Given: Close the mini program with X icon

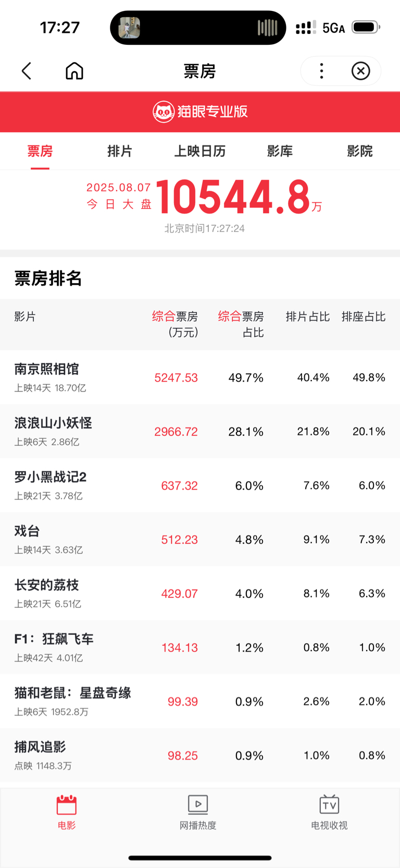Looking at the screenshot, I should pos(360,71).
